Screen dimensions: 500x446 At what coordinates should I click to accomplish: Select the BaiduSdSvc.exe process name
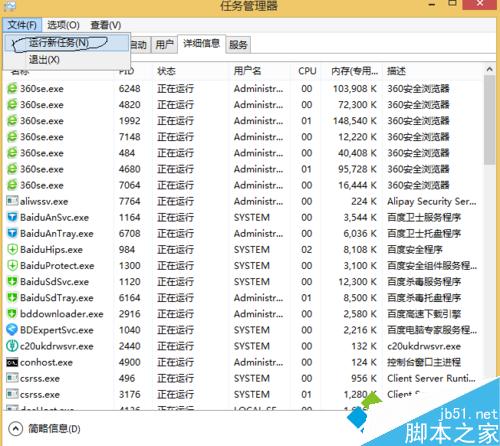tap(54, 282)
